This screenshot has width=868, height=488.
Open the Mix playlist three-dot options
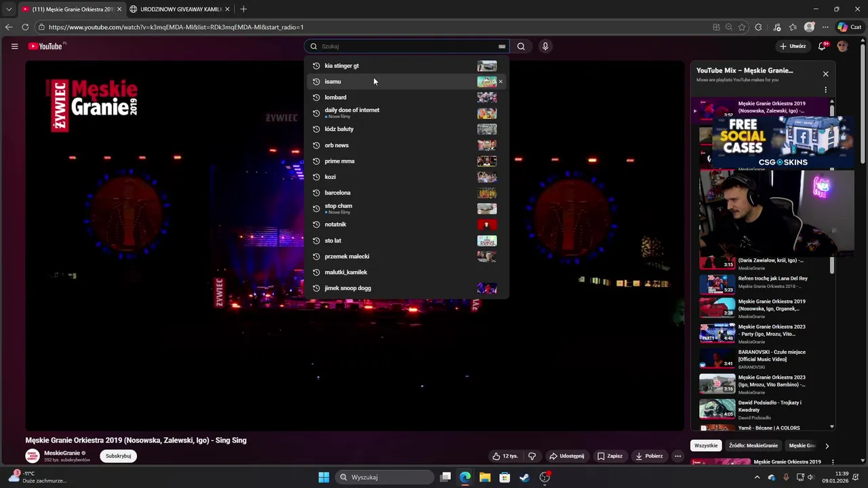825,90
